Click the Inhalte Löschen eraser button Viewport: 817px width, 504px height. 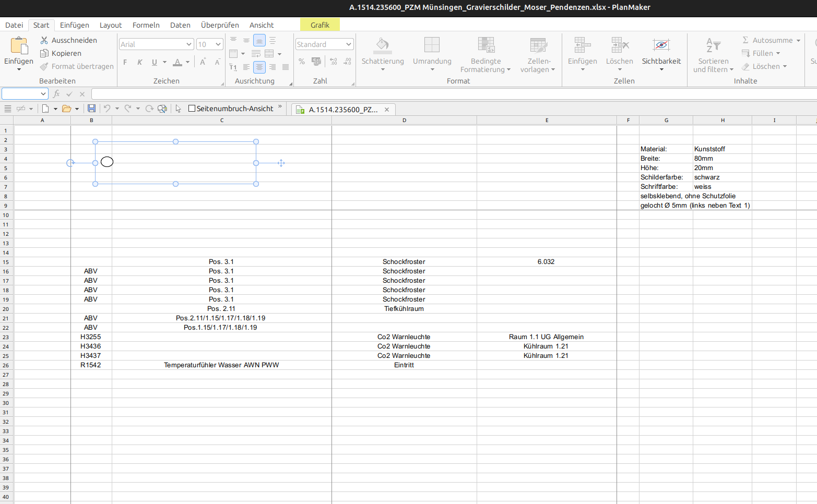point(764,66)
